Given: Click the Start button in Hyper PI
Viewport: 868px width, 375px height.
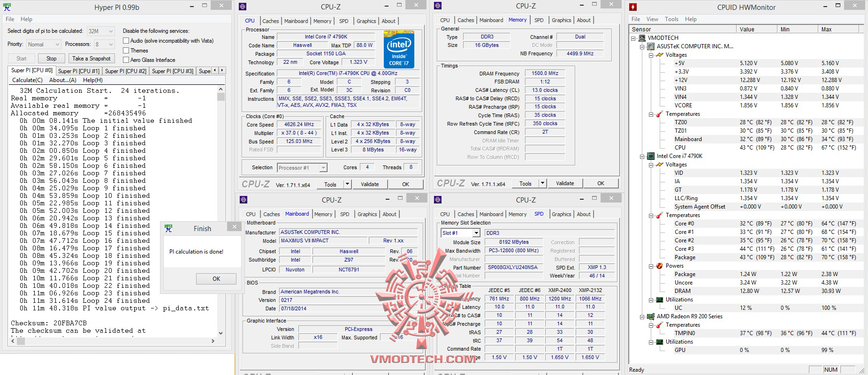Looking at the screenshot, I should (x=22, y=59).
